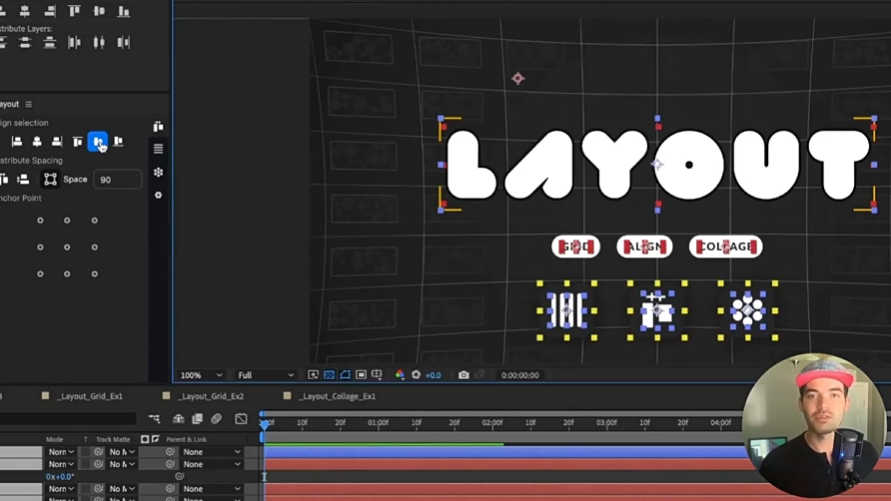Open the 100% magnification dropdown
Image resolution: width=891 pixels, height=501 pixels.
click(x=201, y=375)
